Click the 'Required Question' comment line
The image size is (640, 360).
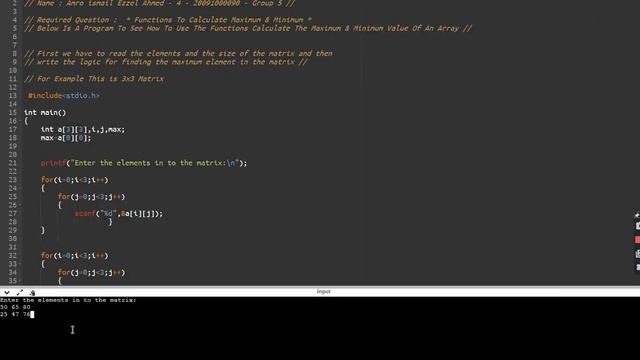168,20
